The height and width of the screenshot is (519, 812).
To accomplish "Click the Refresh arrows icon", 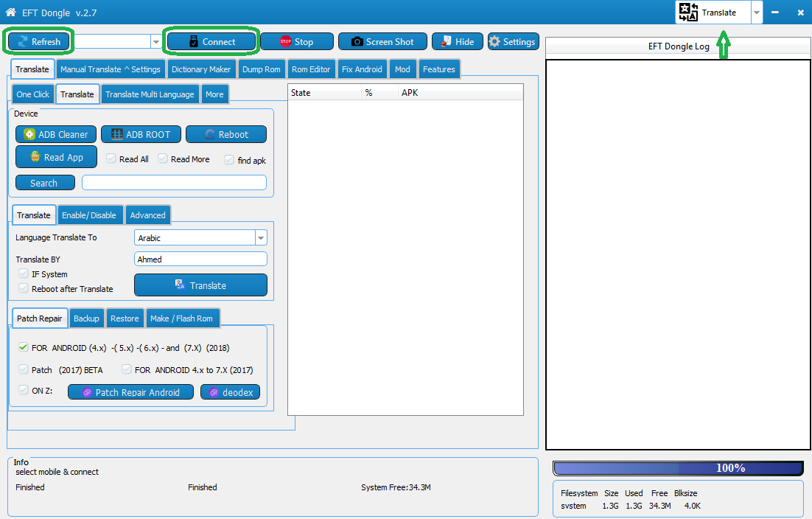I will pyautogui.click(x=22, y=41).
